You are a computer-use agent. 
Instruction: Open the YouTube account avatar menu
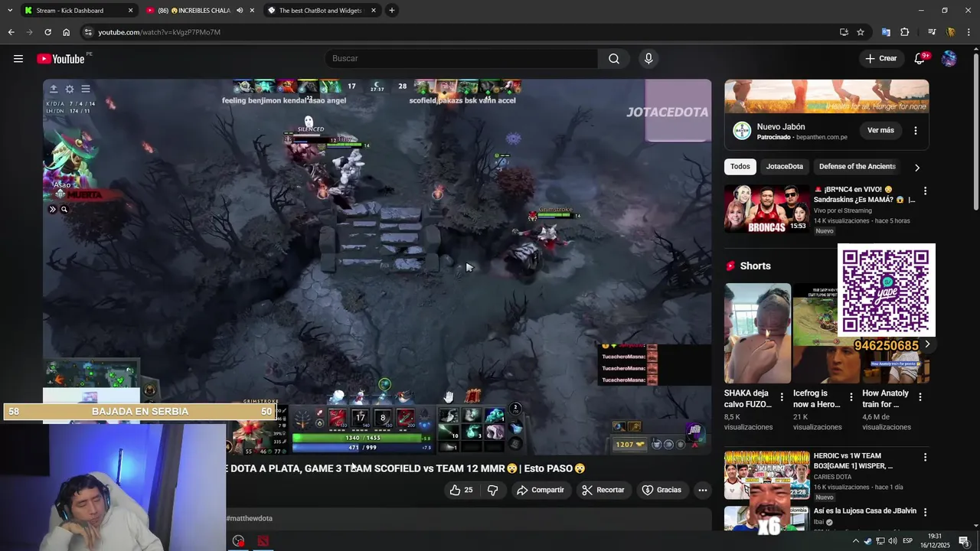point(949,58)
